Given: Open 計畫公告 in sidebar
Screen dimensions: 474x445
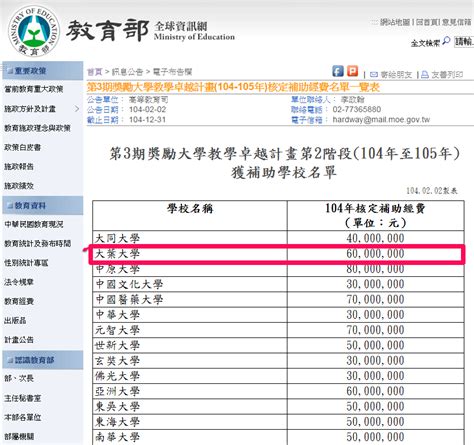Looking at the screenshot, I should click(x=19, y=340).
